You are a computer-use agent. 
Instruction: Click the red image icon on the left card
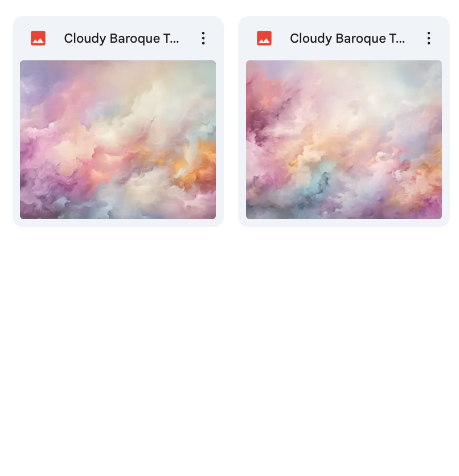(38, 38)
